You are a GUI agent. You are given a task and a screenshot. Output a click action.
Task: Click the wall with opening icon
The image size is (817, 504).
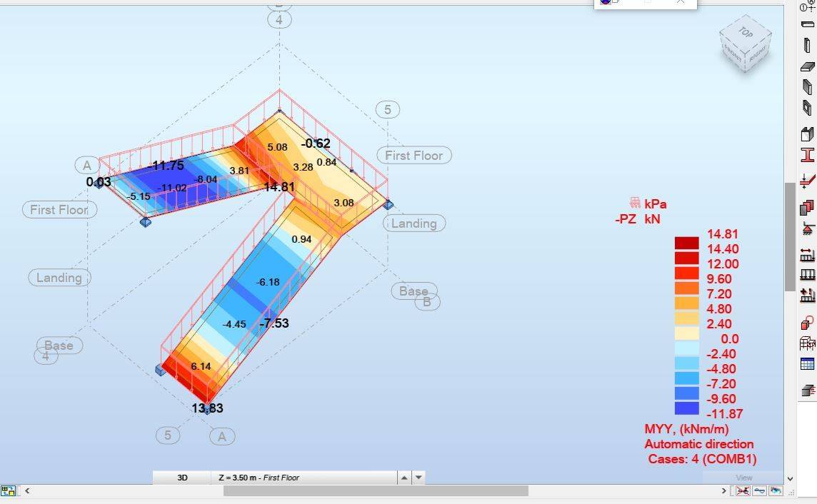point(808,109)
